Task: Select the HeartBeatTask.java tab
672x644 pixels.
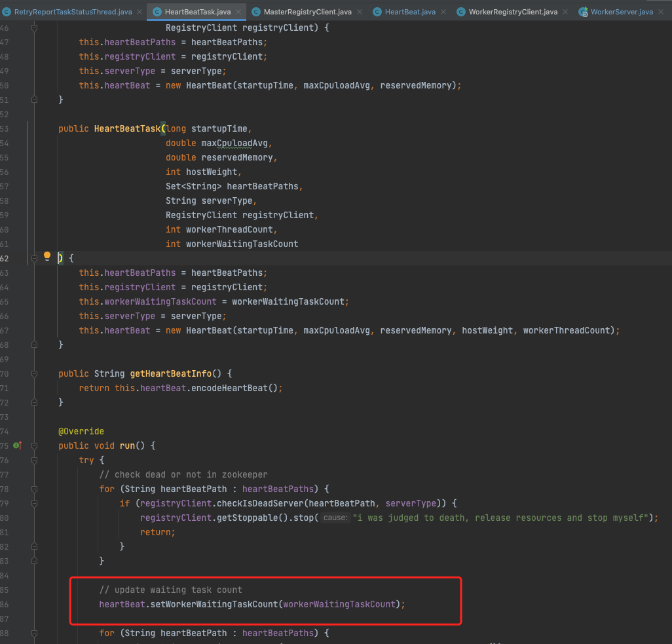Action: pyautogui.click(x=198, y=12)
